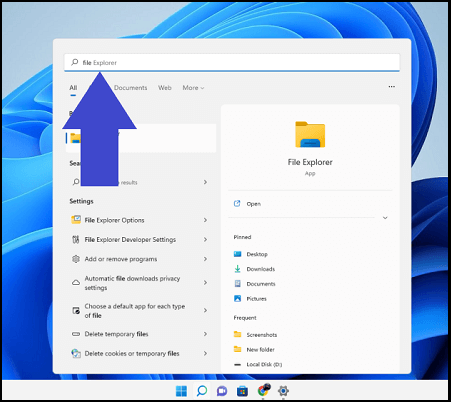
Task: Open pinned Documents folder
Action: 261,284
